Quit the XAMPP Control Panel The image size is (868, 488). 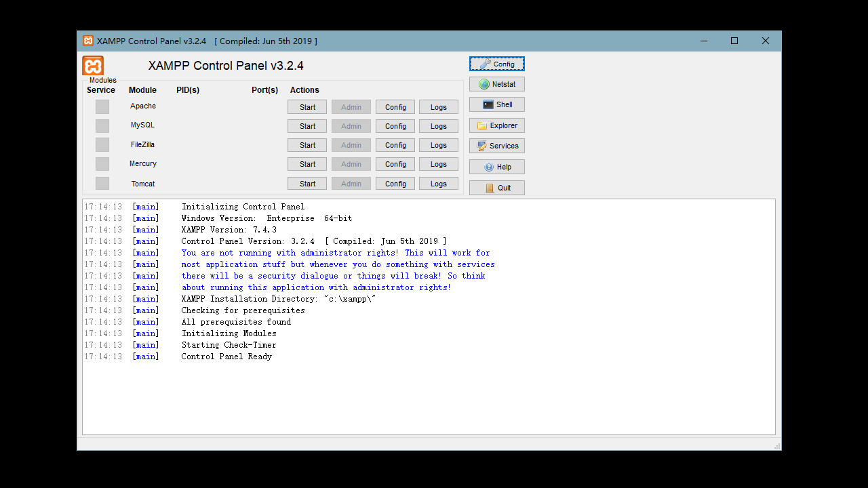[496, 188]
